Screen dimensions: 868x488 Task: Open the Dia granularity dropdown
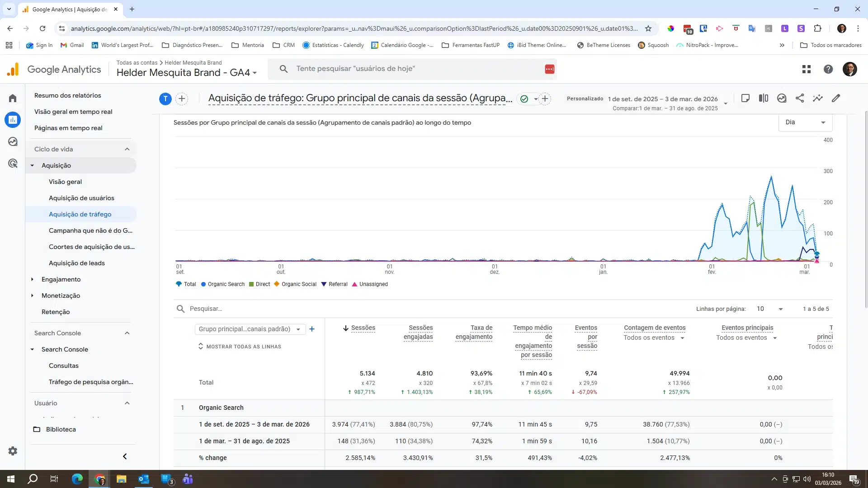(805, 122)
